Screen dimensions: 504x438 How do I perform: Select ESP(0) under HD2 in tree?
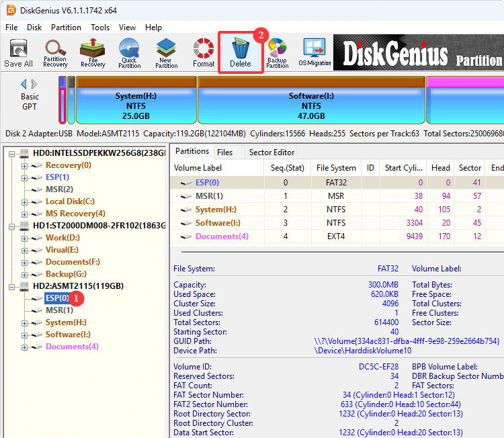click(x=57, y=298)
